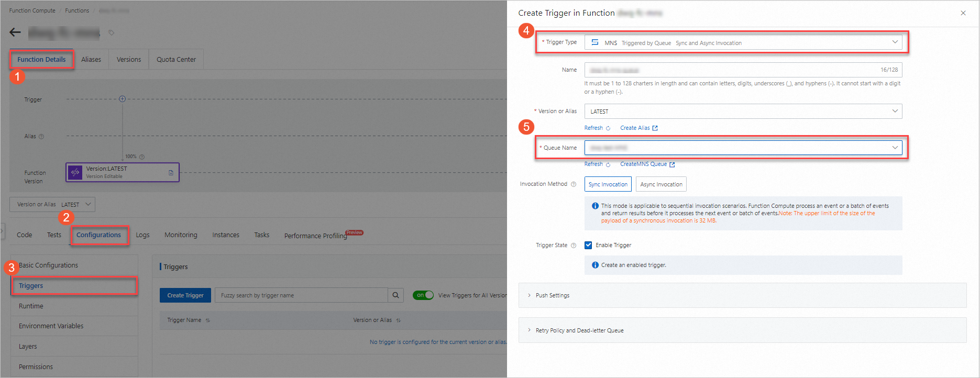Switch to Versions tab
This screenshot has height=378, width=980.
(x=129, y=59)
